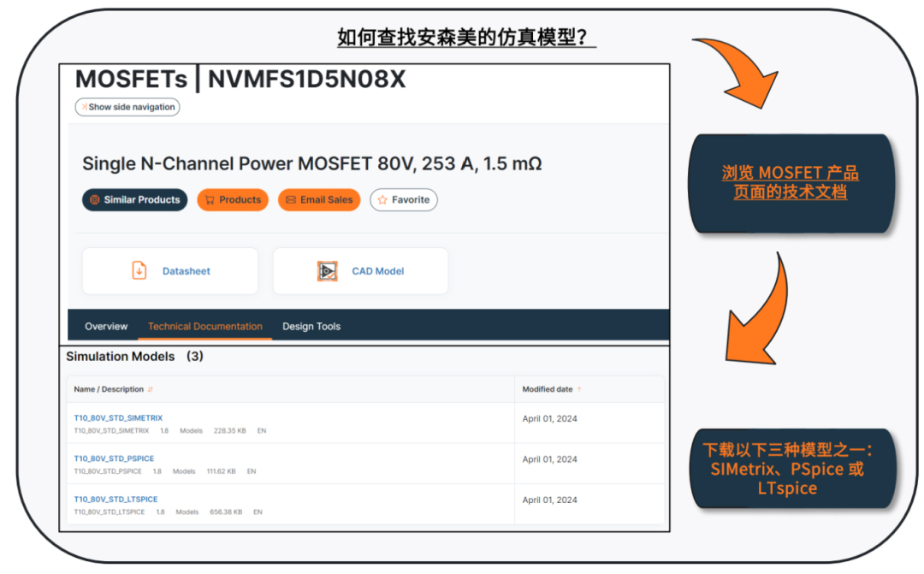Open T10_80V_STD_PSPICE model link
This screenshot has width=924, height=574.
point(114,459)
